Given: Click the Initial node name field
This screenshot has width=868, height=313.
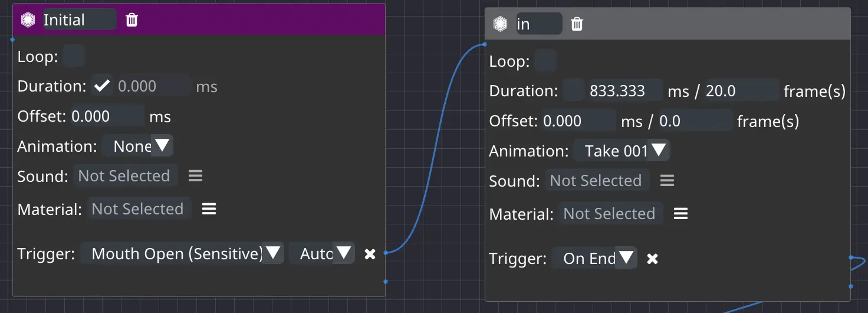Looking at the screenshot, I should (78, 20).
